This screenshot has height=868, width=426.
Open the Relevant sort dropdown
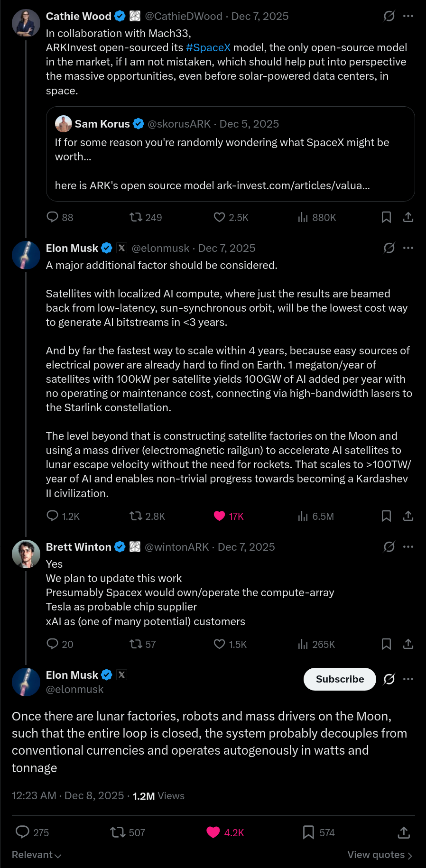[x=37, y=855]
